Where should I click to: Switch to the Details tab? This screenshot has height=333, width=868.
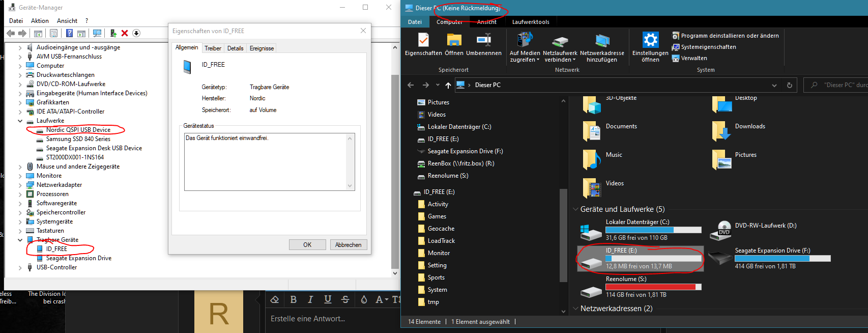(235, 48)
